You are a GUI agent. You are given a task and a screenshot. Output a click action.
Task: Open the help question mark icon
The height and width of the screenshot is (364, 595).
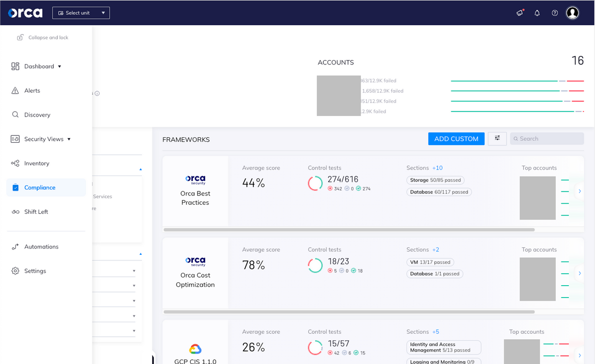click(555, 13)
